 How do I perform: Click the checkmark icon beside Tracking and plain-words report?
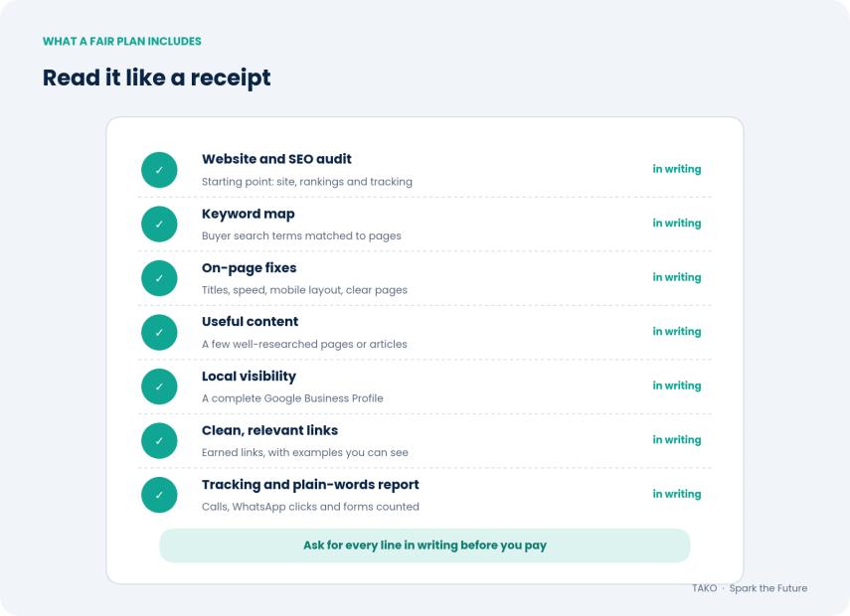159,495
